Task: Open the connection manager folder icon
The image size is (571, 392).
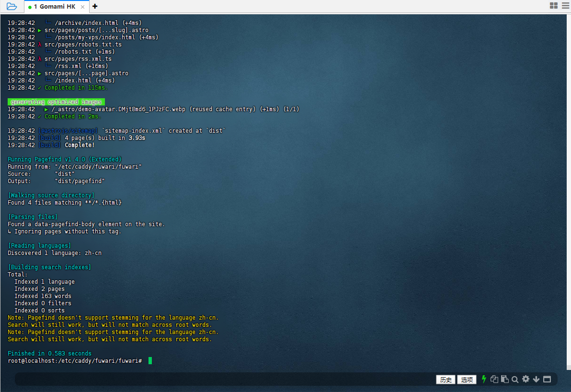Action: [11, 6]
